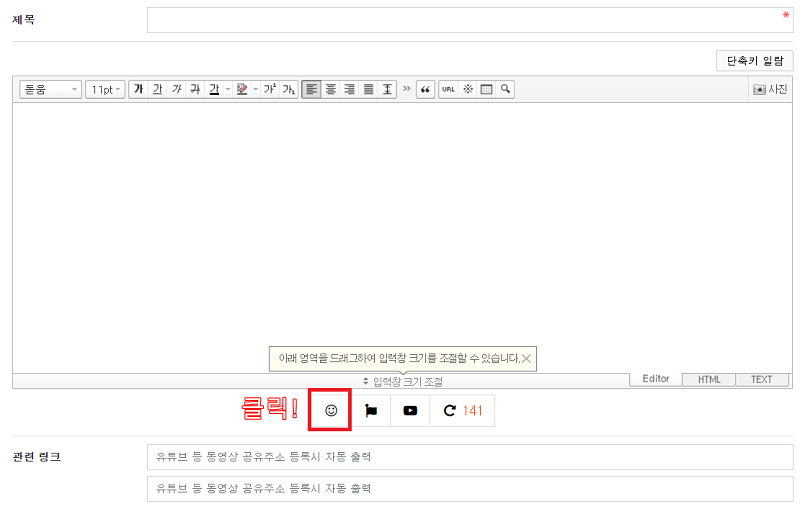
Task: Open font color dropdown arrow
Action: tap(228, 89)
